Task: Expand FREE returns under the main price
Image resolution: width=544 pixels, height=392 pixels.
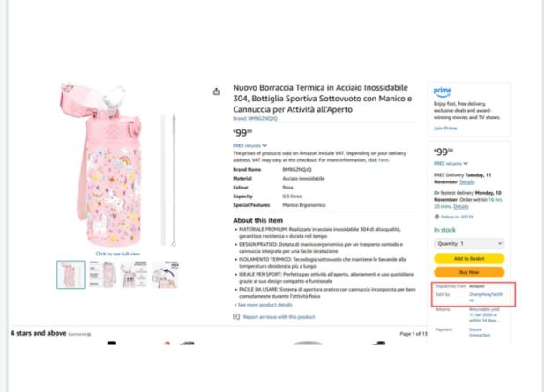Action: point(249,144)
